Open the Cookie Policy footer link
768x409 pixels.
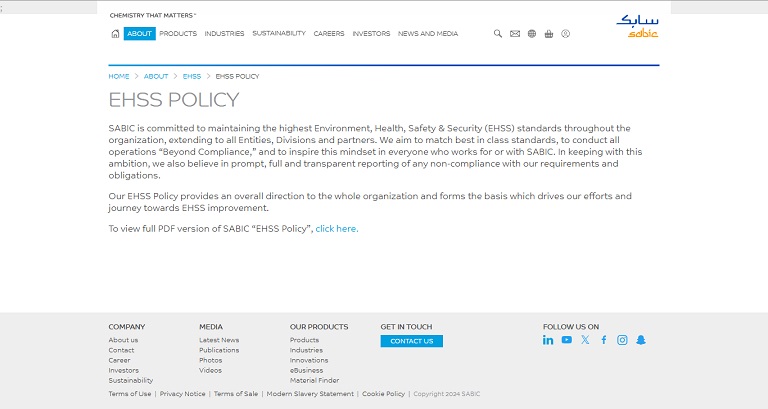pos(383,394)
